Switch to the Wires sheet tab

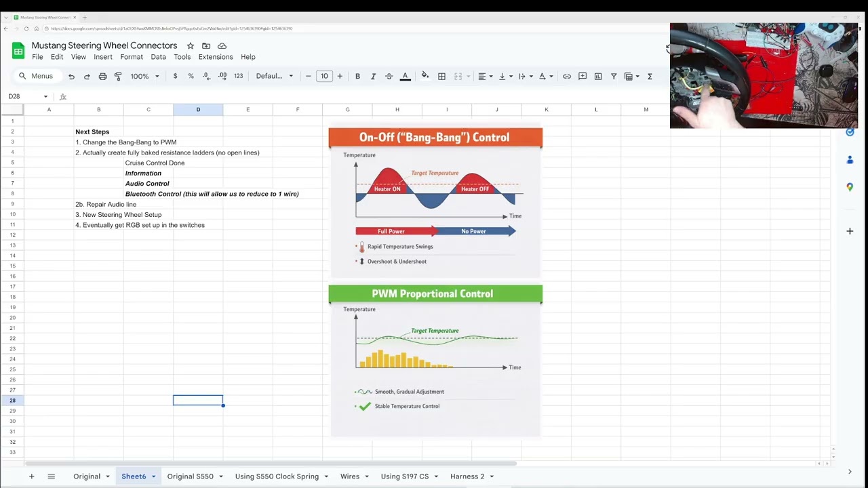tap(350, 476)
